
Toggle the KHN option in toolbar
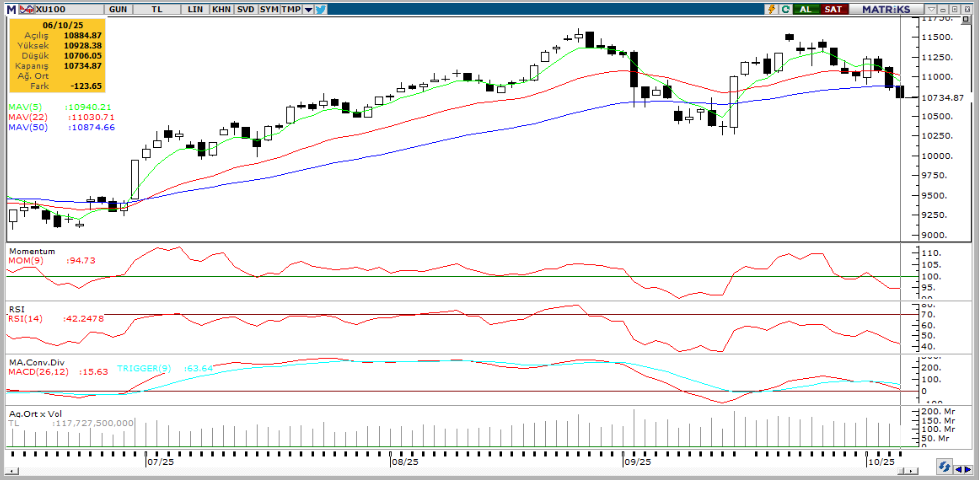click(221, 8)
